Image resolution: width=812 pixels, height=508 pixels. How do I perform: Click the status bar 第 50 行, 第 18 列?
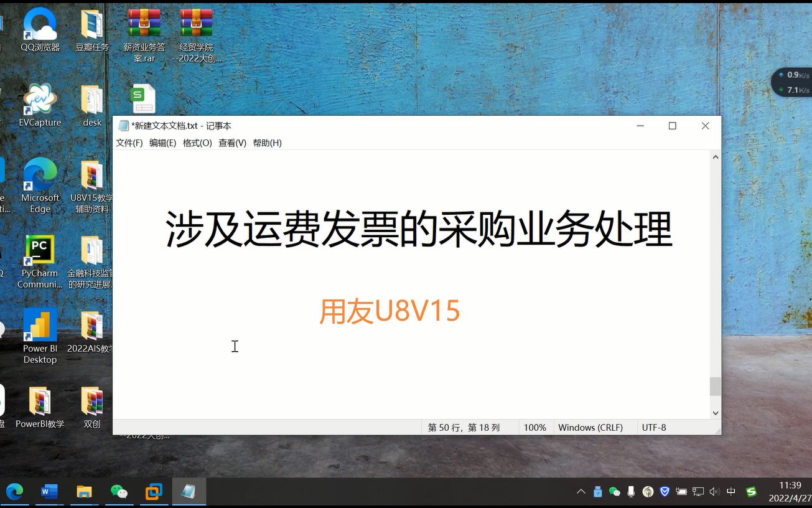click(x=464, y=428)
